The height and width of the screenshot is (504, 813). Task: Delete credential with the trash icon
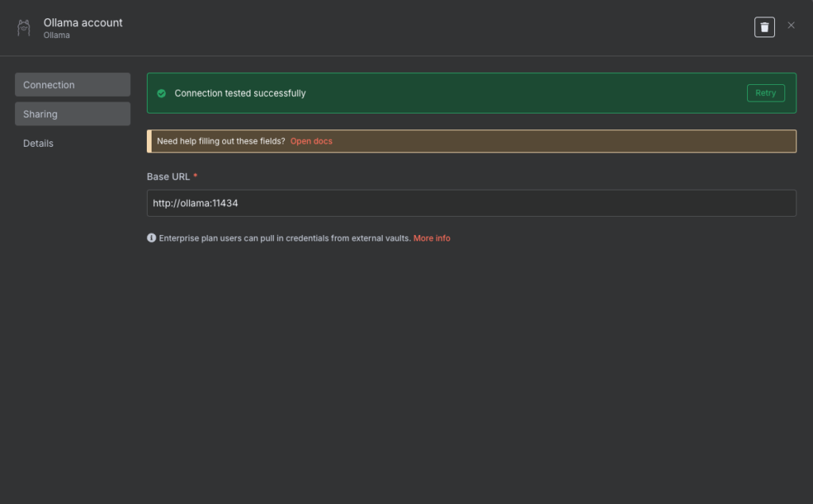tap(765, 27)
